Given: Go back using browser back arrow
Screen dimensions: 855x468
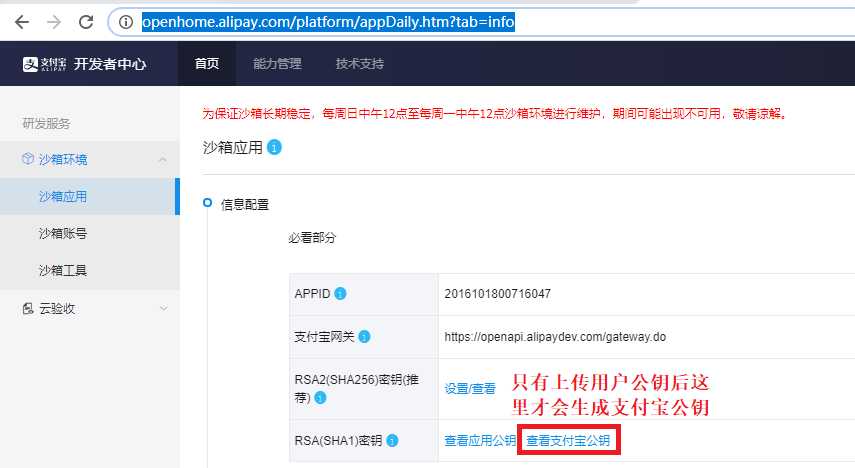Looking at the screenshot, I should (22, 22).
